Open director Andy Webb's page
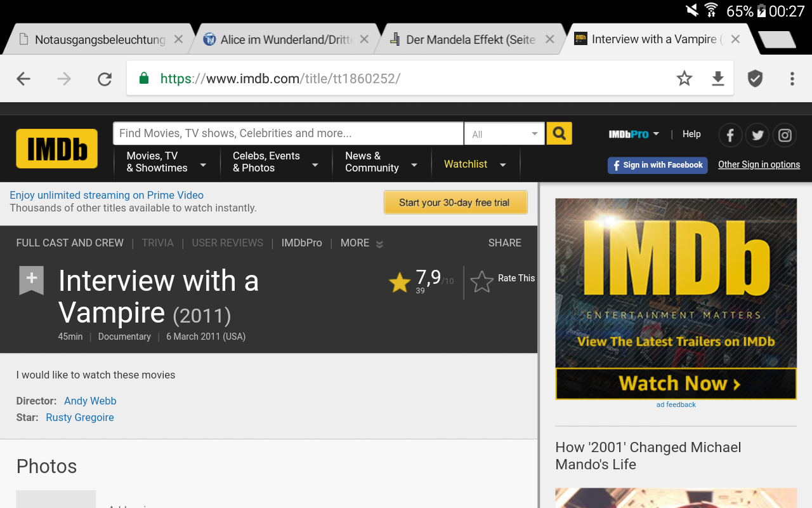 (x=90, y=401)
